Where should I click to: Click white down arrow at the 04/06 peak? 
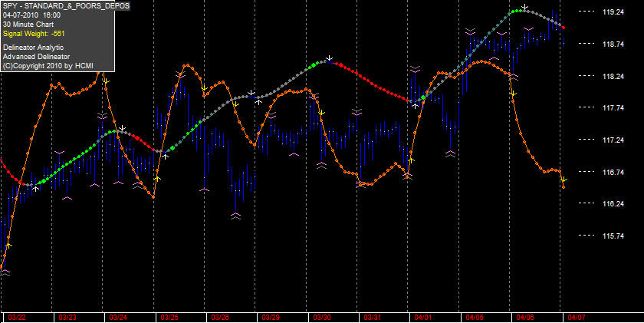(x=525, y=7)
